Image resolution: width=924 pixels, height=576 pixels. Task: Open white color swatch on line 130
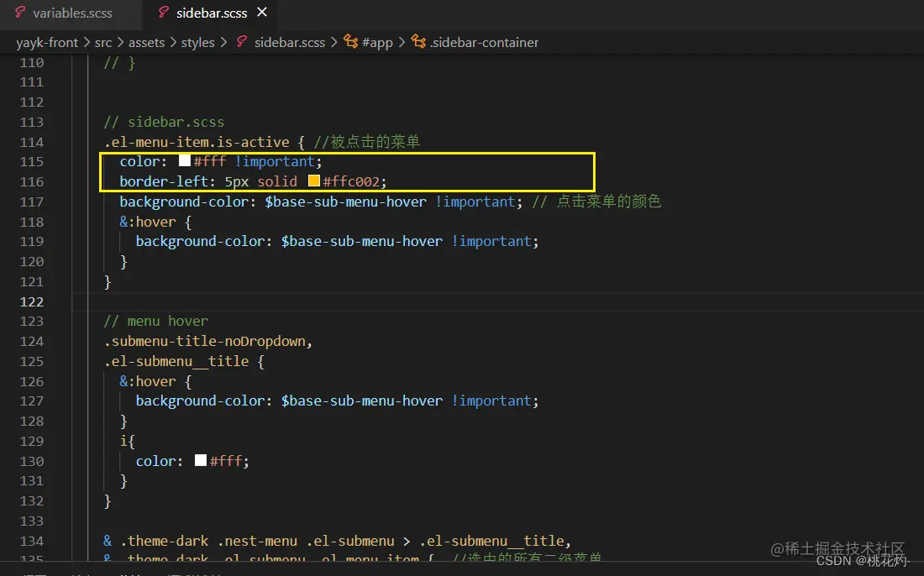201,460
